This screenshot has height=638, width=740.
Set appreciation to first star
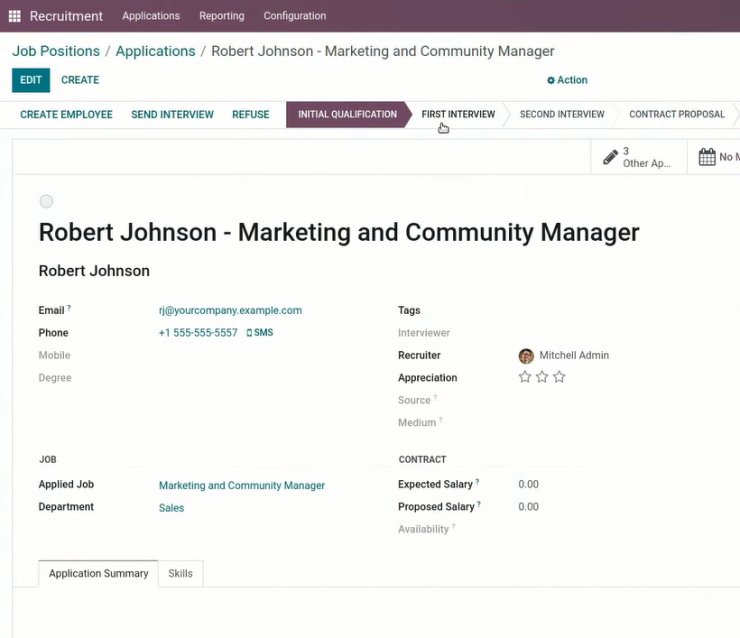pyautogui.click(x=525, y=377)
